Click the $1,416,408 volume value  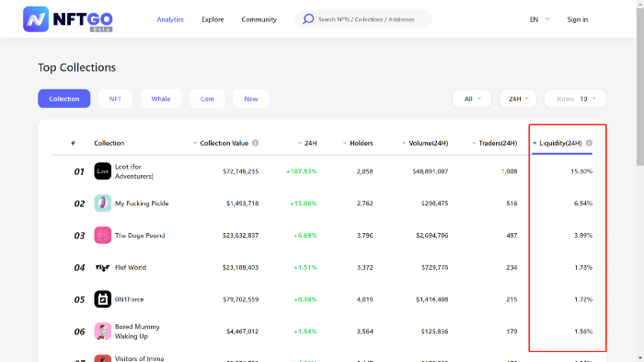click(x=432, y=299)
